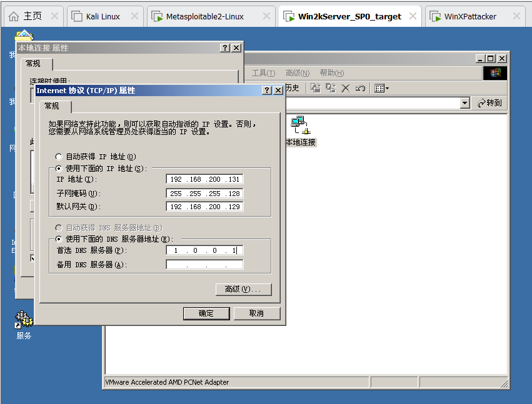The height and width of the screenshot is (404, 532).
Task: Click the Windows flag logo in explorer window
Action: pyautogui.click(x=495, y=73)
